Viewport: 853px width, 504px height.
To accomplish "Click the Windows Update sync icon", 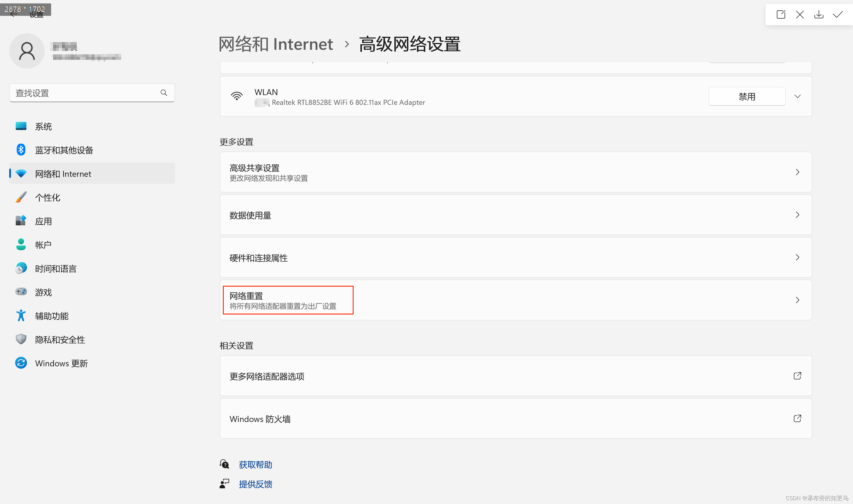I will coord(21,363).
